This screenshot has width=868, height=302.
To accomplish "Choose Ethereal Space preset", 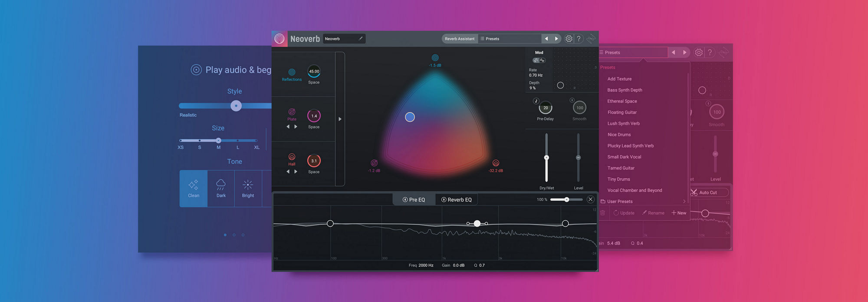I will tap(622, 101).
